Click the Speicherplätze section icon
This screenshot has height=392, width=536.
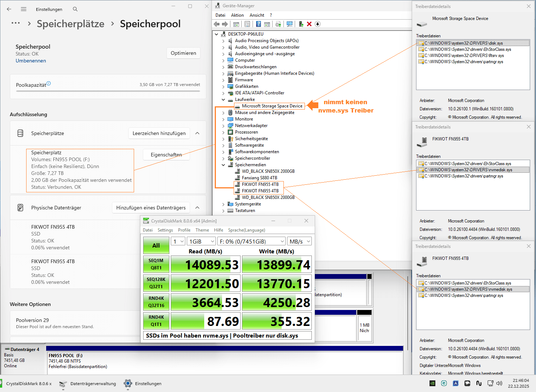(20, 133)
